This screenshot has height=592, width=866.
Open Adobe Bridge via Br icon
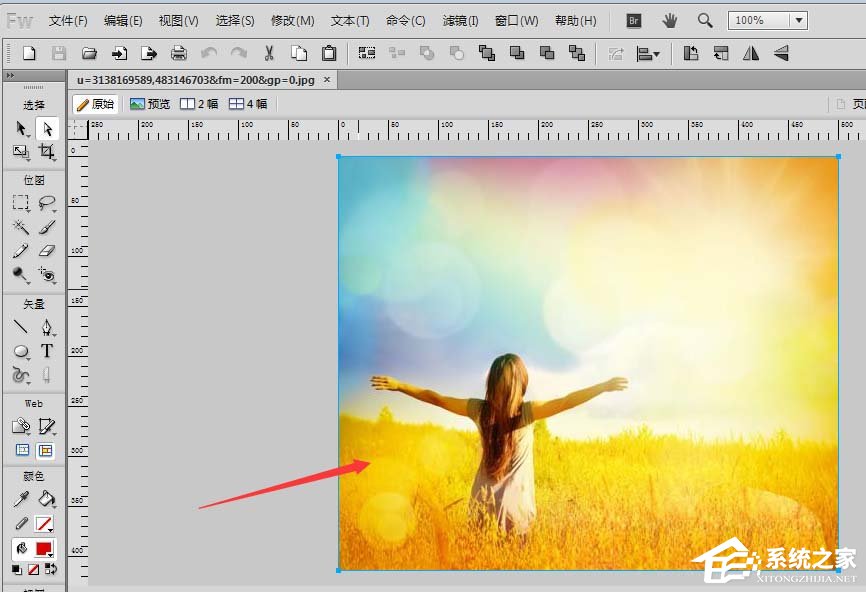point(633,20)
